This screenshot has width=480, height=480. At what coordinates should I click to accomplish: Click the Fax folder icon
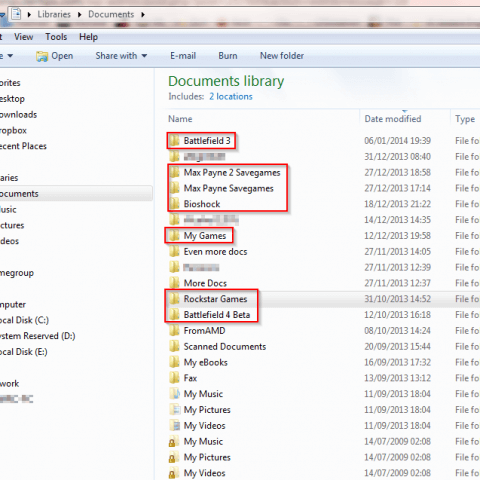point(174,378)
